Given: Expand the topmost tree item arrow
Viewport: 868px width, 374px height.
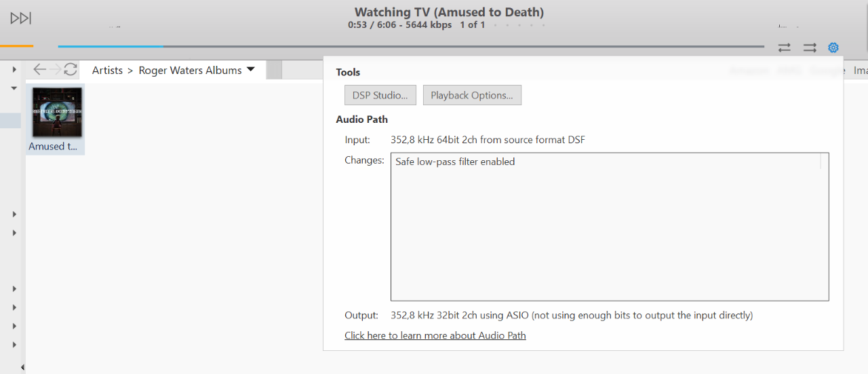Looking at the screenshot, I should click(x=14, y=69).
